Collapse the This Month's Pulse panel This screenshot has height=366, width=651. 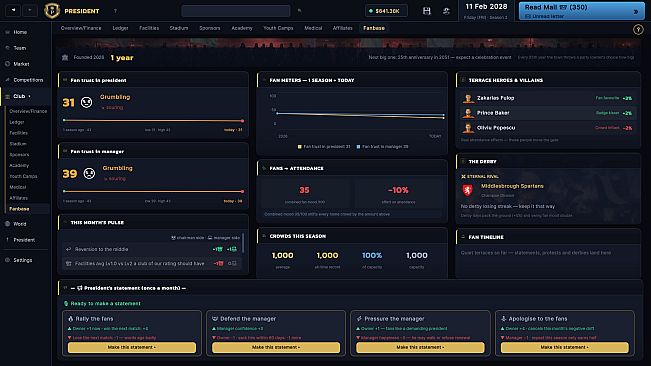tap(65, 222)
